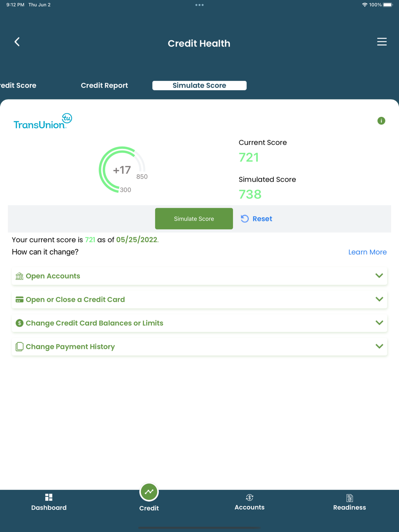Tap the 'How can it change?' text

45,252
